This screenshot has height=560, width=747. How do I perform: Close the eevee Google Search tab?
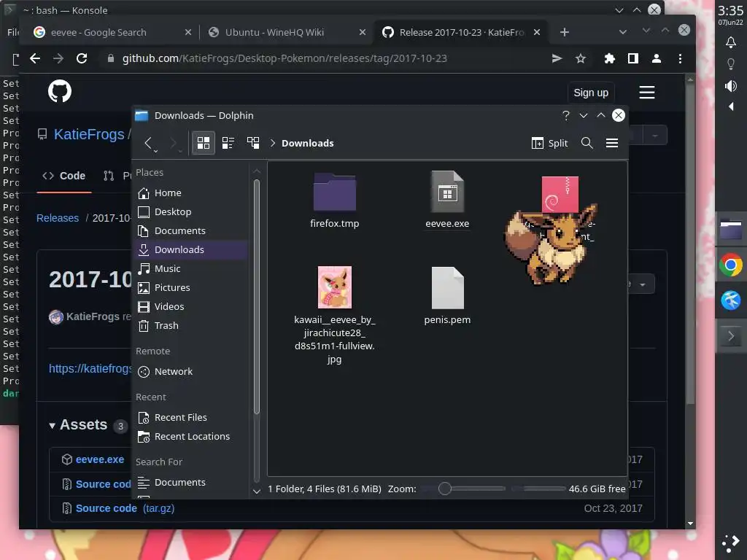coord(188,32)
